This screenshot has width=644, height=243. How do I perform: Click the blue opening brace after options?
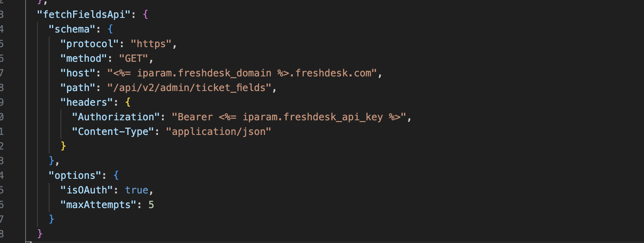(x=116, y=176)
